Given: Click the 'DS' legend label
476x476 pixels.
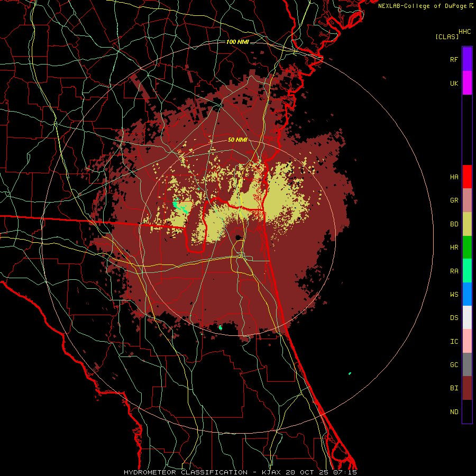Looking at the screenshot, I should [x=454, y=318].
